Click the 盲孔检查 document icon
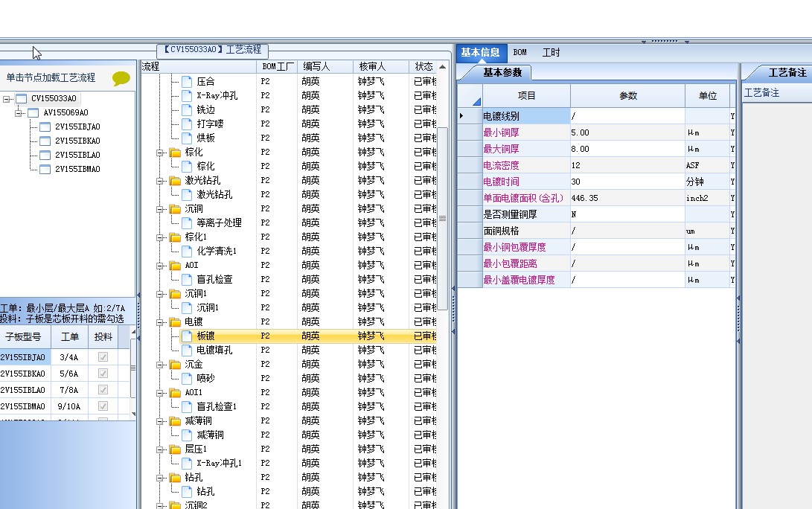The image size is (812, 509). click(187, 279)
